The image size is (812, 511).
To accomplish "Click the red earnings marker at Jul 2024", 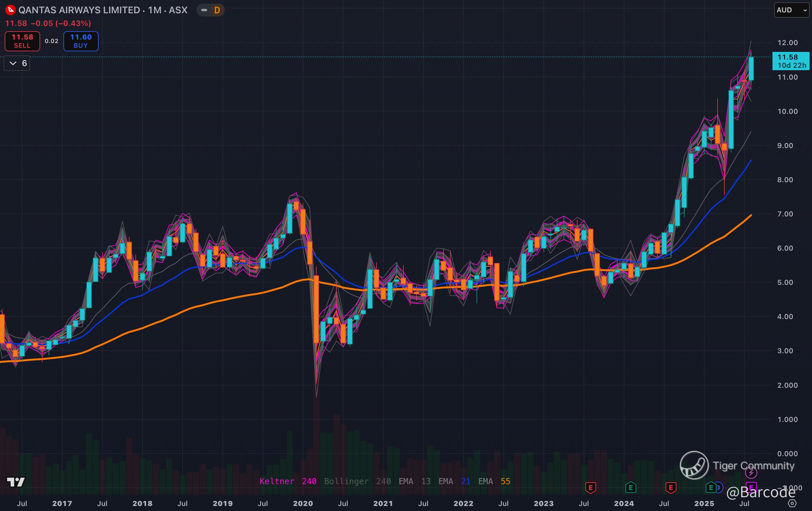I will tap(671, 487).
